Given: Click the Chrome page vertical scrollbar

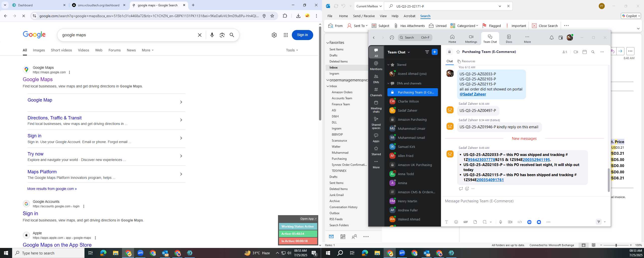Looking at the screenshot, I should point(320,73).
